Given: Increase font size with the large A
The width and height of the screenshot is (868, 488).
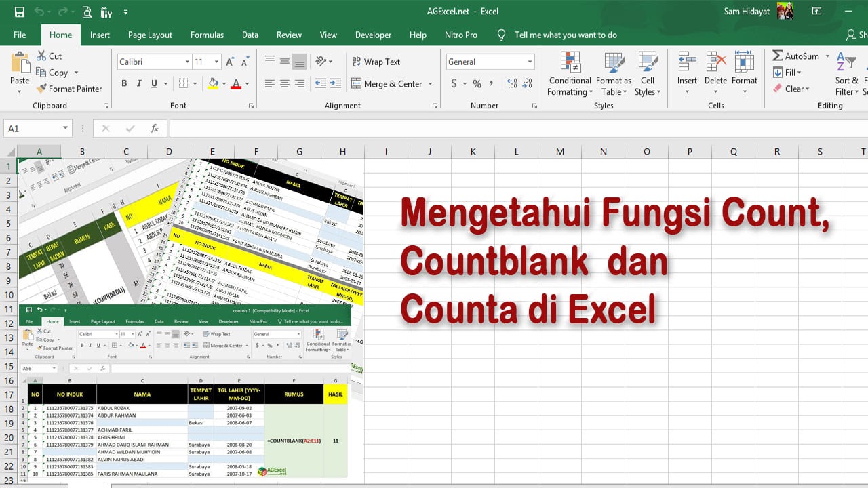Looking at the screenshot, I should [x=229, y=62].
